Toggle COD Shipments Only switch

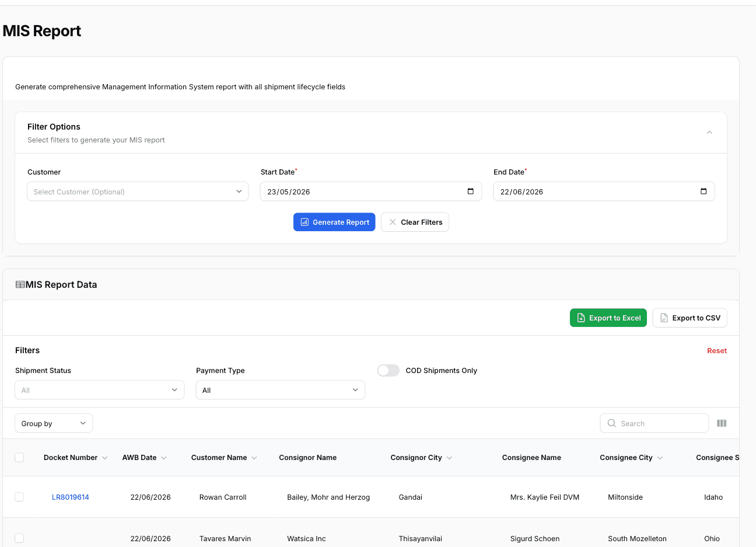(x=388, y=371)
